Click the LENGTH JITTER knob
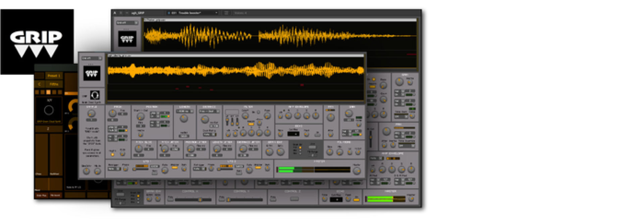 (217, 149)
